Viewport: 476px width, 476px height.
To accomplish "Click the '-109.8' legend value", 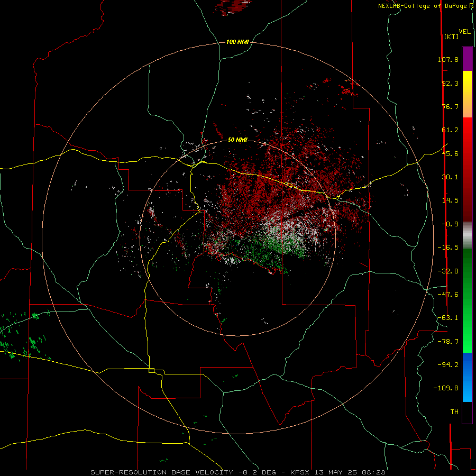I will point(446,388).
